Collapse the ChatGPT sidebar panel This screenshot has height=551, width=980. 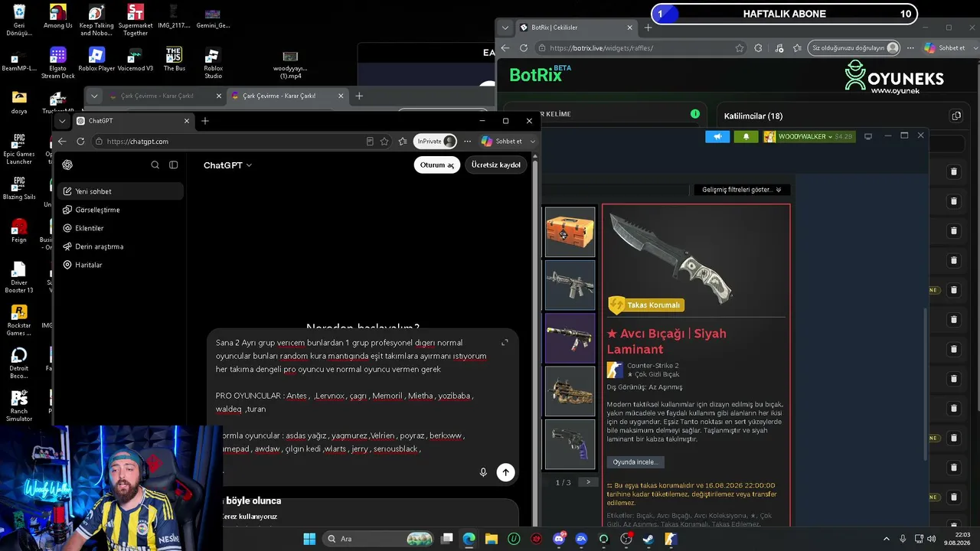(x=174, y=165)
